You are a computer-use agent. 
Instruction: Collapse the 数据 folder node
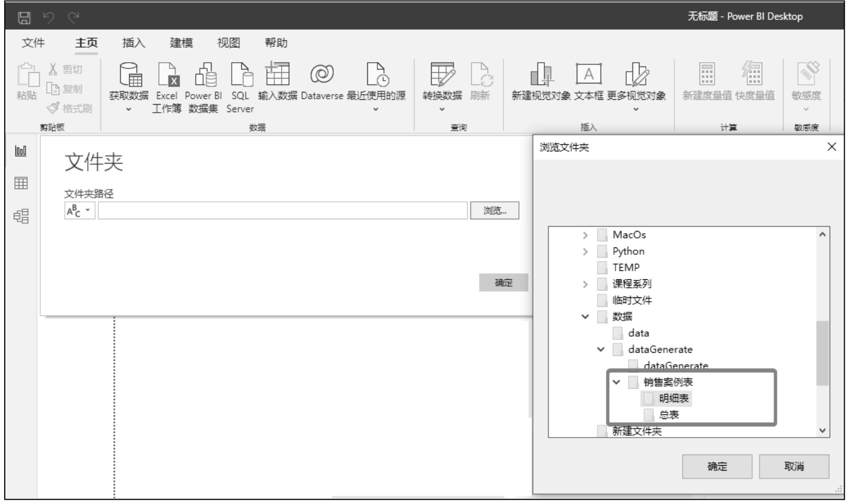[585, 317]
